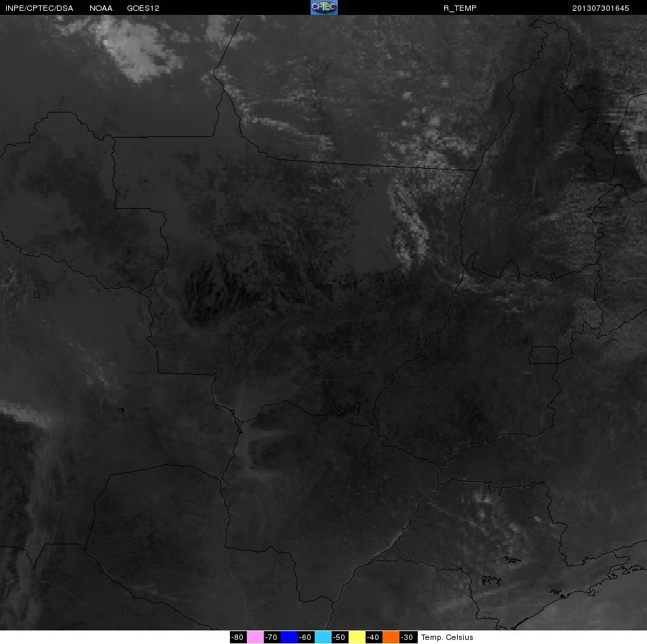647x644 pixels.
Task: Click the orange swatch in the temperature legend
Action: click(391, 637)
